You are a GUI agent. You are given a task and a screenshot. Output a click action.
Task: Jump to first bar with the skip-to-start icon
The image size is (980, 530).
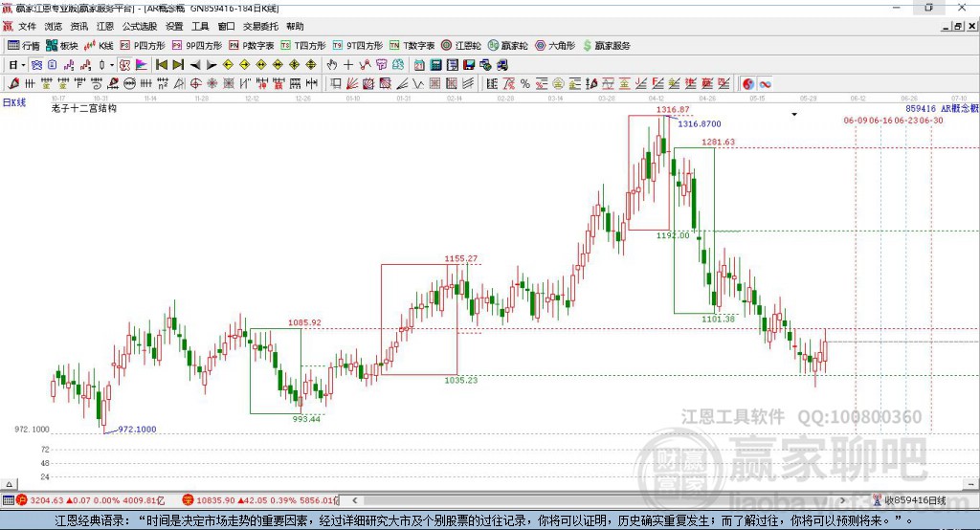click(161, 65)
